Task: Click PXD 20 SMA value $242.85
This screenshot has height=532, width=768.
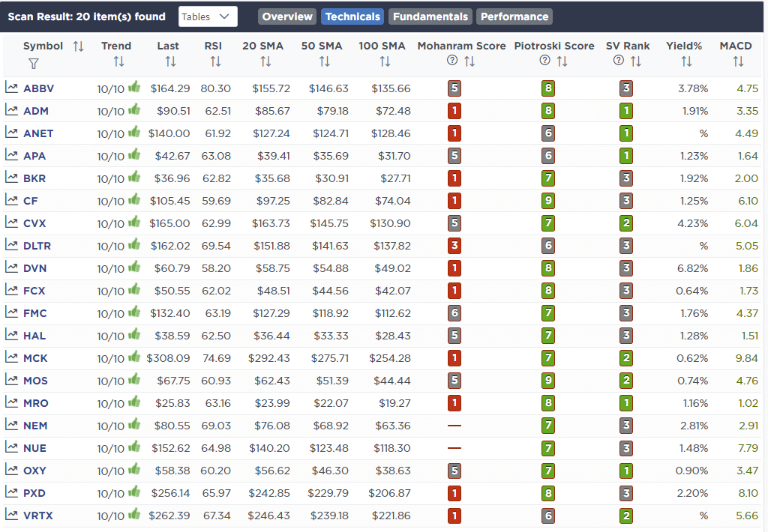Action: tap(269, 493)
